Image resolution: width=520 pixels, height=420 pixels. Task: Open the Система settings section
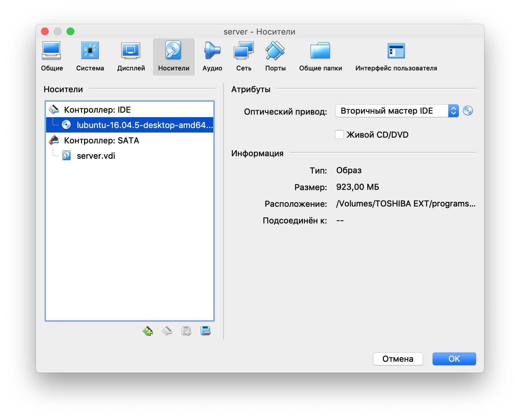click(90, 57)
